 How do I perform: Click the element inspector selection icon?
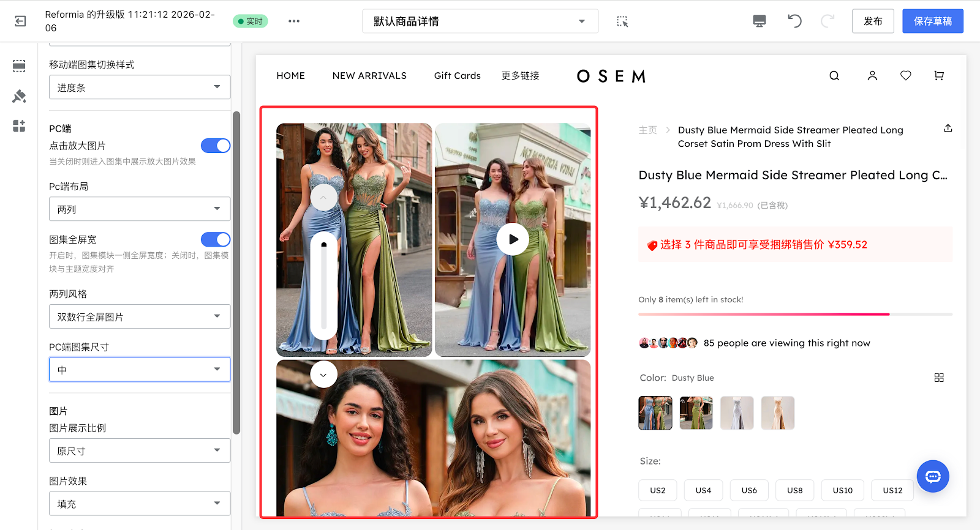pyautogui.click(x=622, y=21)
